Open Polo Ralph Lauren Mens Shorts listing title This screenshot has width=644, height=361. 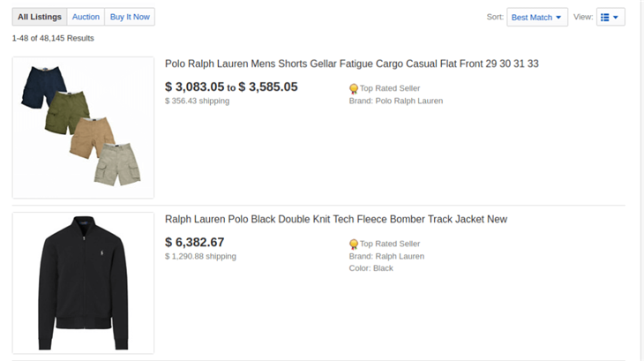(x=351, y=64)
